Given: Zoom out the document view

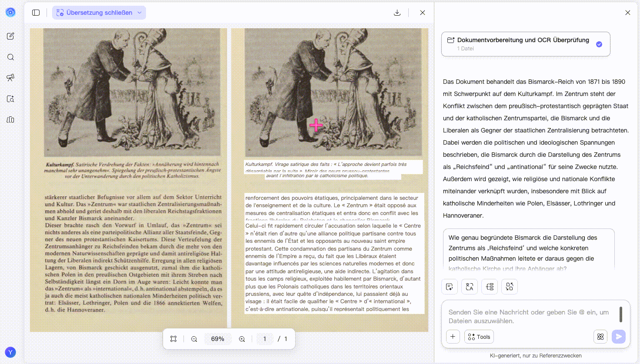Looking at the screenshot, I should click(194, 339).
